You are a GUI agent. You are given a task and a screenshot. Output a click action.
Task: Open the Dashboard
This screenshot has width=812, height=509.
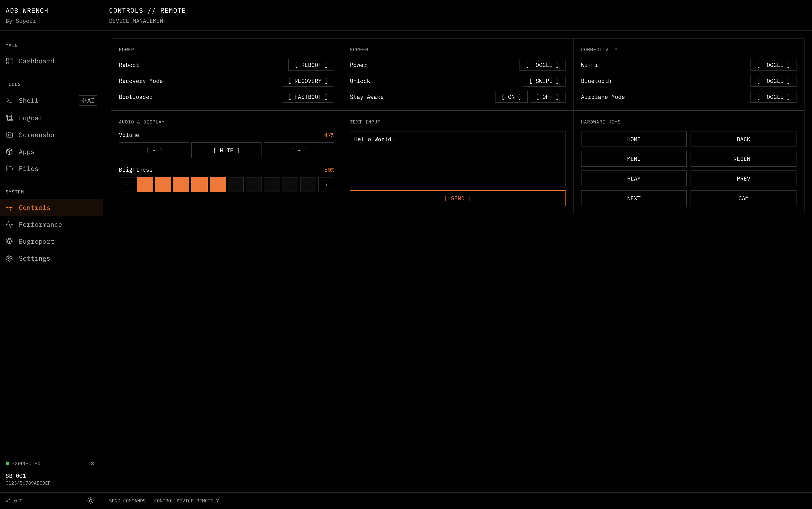pyautogui.click(x=36, y=61)
